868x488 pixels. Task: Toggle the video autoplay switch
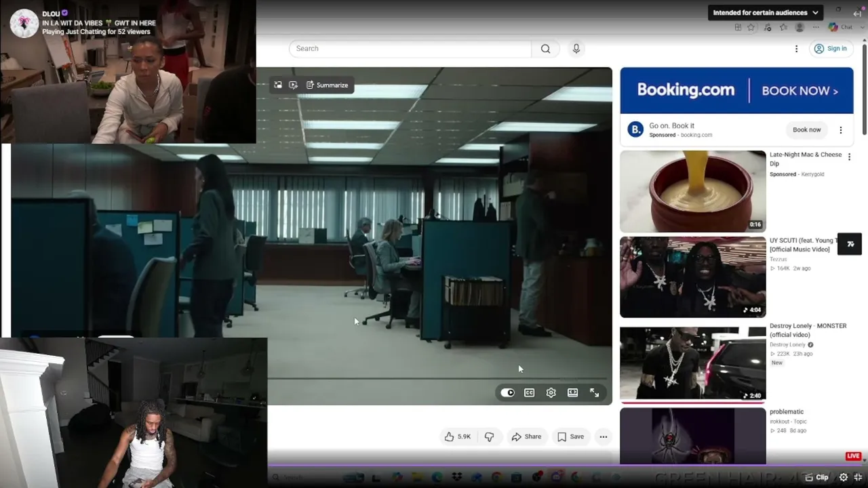click(x=508, y=392)
